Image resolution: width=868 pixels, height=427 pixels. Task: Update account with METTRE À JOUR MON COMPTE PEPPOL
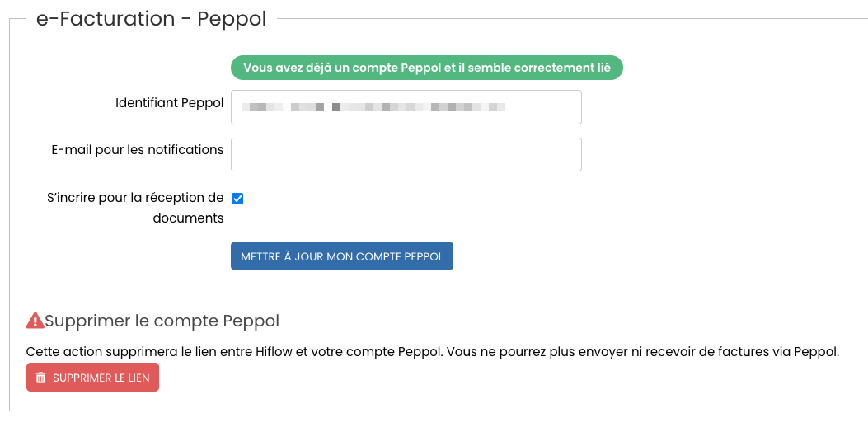click(342, 256)
